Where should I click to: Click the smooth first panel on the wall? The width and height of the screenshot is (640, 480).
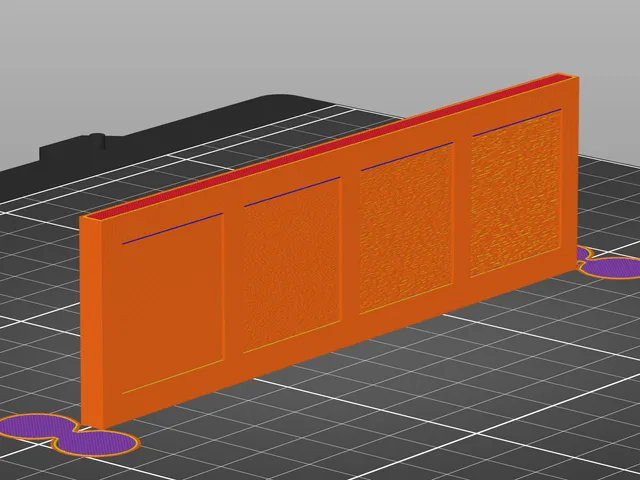tap(173, 303)
